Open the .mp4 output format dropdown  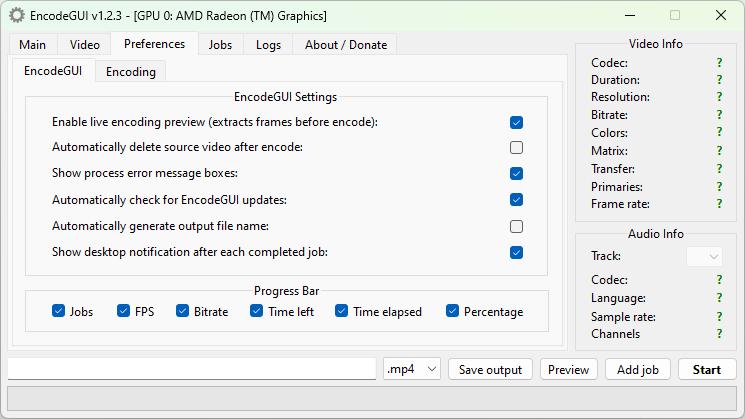[412, 369]
